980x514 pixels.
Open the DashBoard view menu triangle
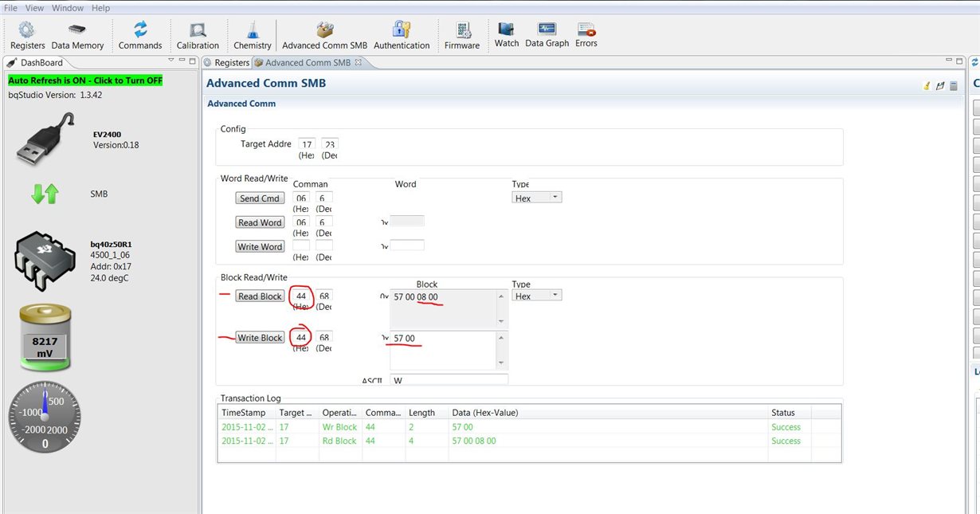(171, 61)
